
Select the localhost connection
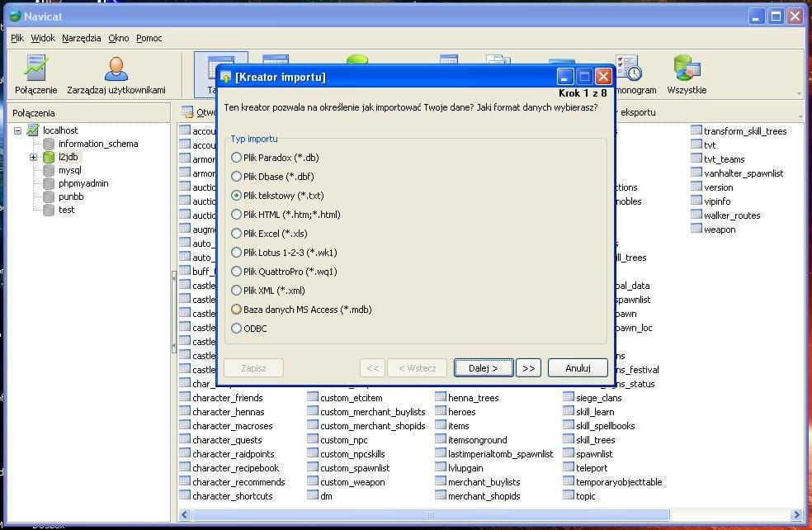click(60, 130)
